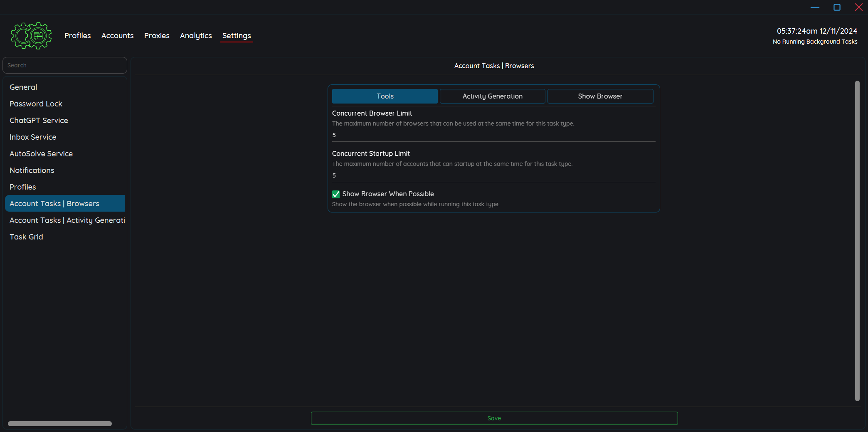Click the sidebar horizontal scrollbar
The image size is (868, 432).
point(60,424)
